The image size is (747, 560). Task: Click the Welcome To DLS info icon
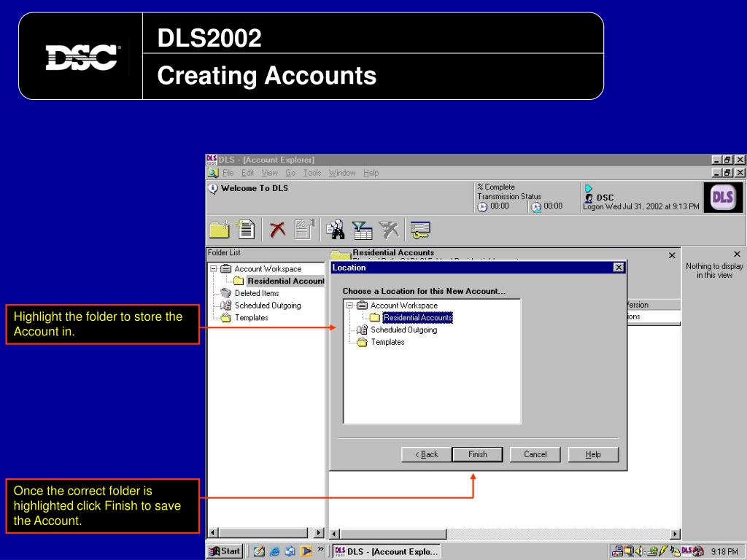pos(213,189)
